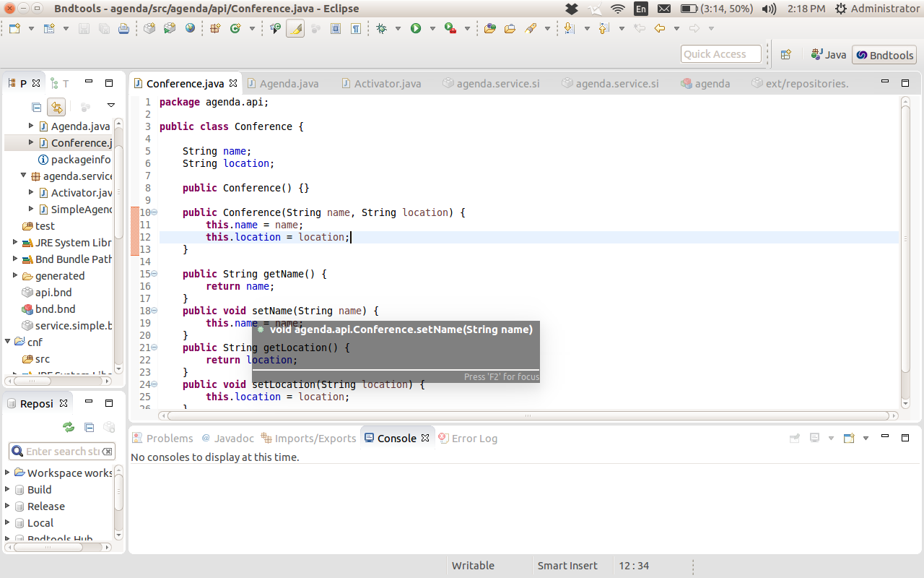
Task: Collapse all in Package Explorer
Action: pos(36,107)
